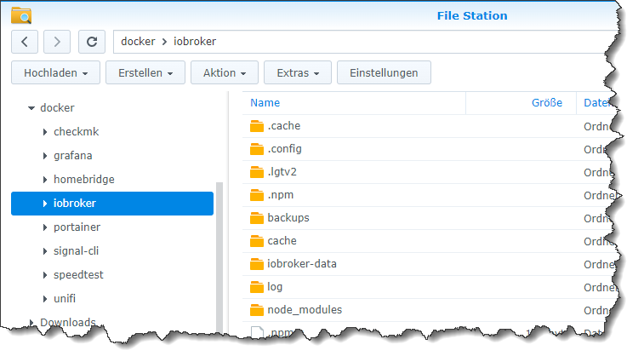
Task: Expand the grafana folder in tree
Action: pos(45,156)
